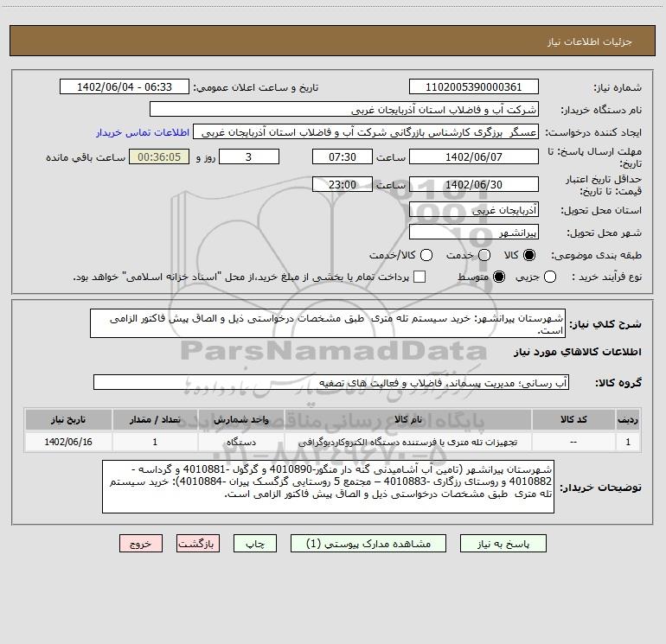Click the اطلاعات کالاهای مورد نیاز heading
The image size is (666, 644).
[578, 352]
